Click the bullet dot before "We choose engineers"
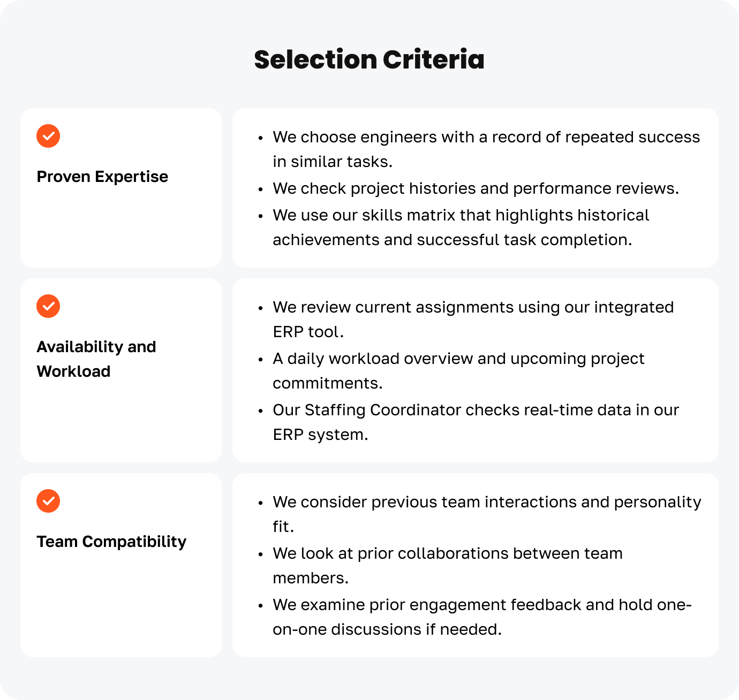 click(261, 138)
